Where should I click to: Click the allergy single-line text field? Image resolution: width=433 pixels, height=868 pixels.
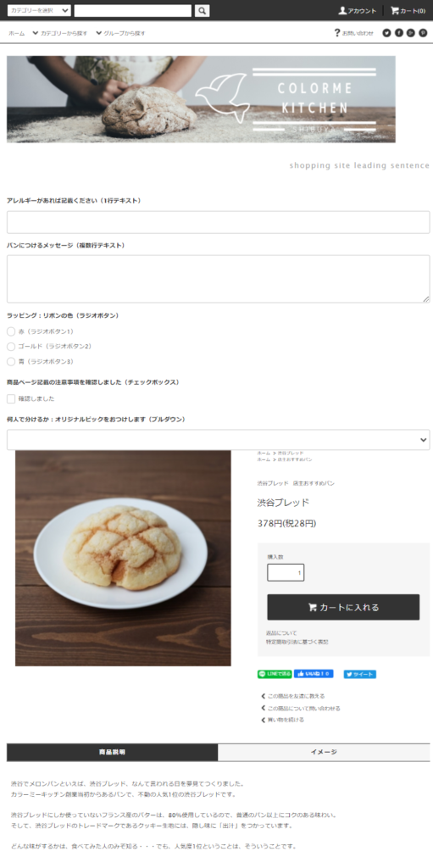[218, 222]
